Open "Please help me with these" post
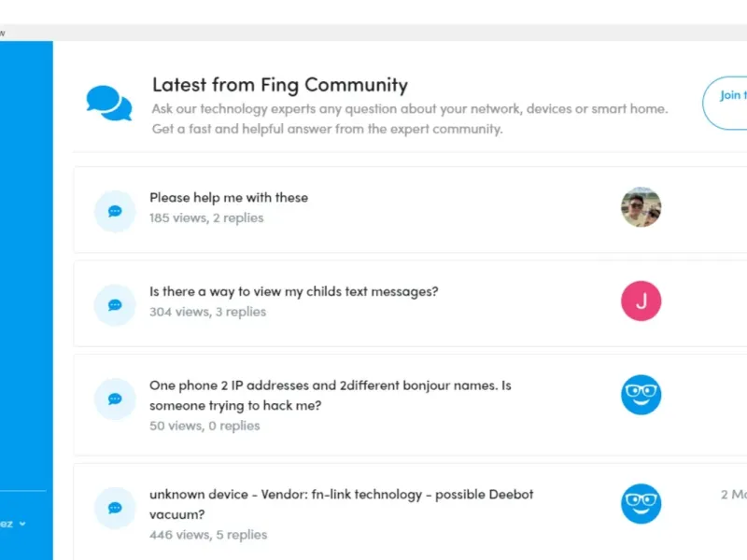 229,198
